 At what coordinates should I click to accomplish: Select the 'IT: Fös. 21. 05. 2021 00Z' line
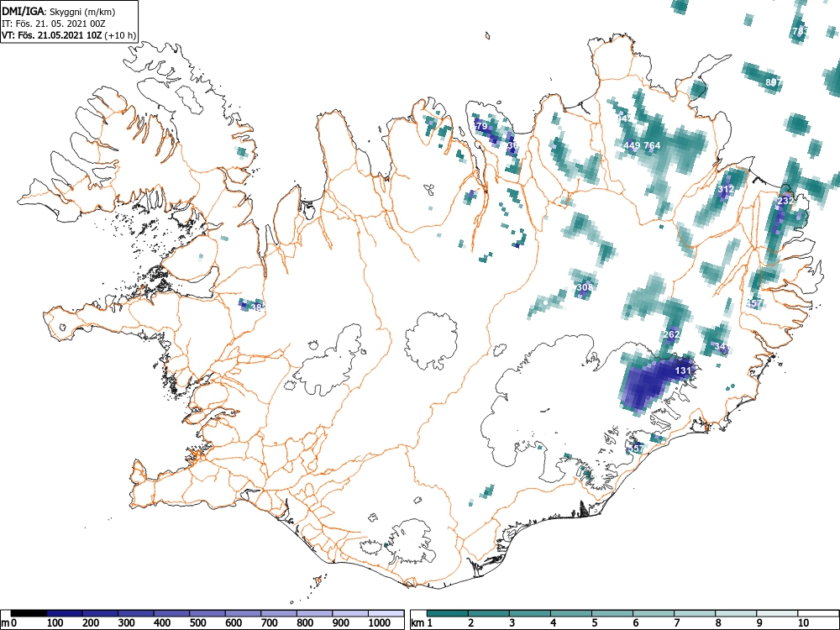tap(52, 24)
